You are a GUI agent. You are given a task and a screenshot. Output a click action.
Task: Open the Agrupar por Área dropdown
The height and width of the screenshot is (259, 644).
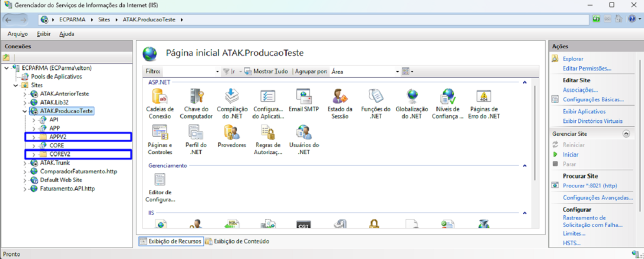tap(365, 72)
